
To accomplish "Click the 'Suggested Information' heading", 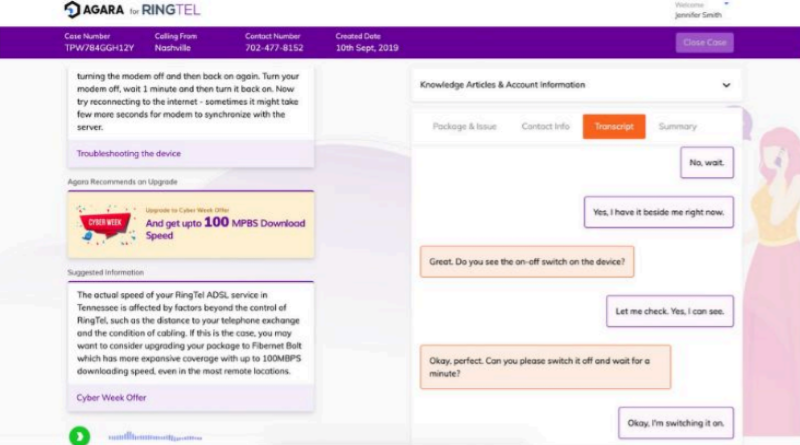I will 106,273.
